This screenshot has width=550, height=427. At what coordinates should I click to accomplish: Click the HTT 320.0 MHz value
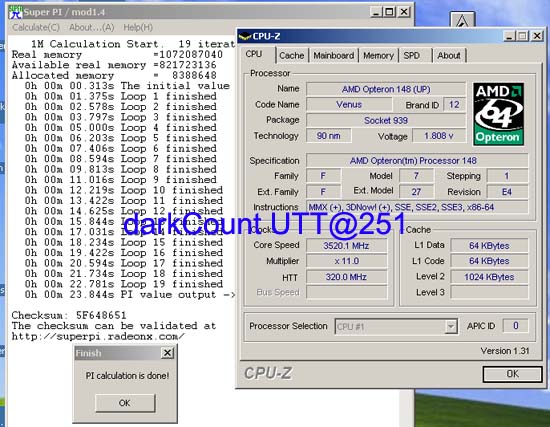[346, 277]
